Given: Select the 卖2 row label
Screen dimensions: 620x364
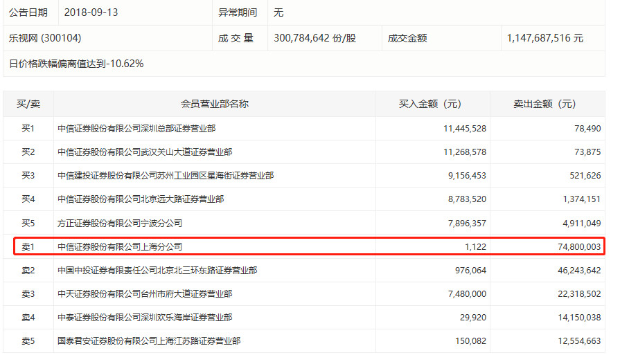Looking at the screenshot, I should 28,271.
